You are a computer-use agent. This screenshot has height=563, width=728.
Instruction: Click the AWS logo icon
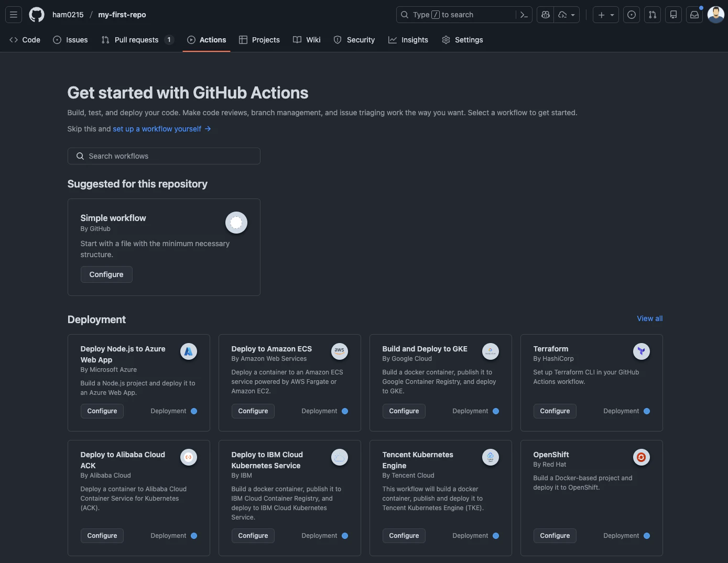pyautogui.click(x=340, y=351)
